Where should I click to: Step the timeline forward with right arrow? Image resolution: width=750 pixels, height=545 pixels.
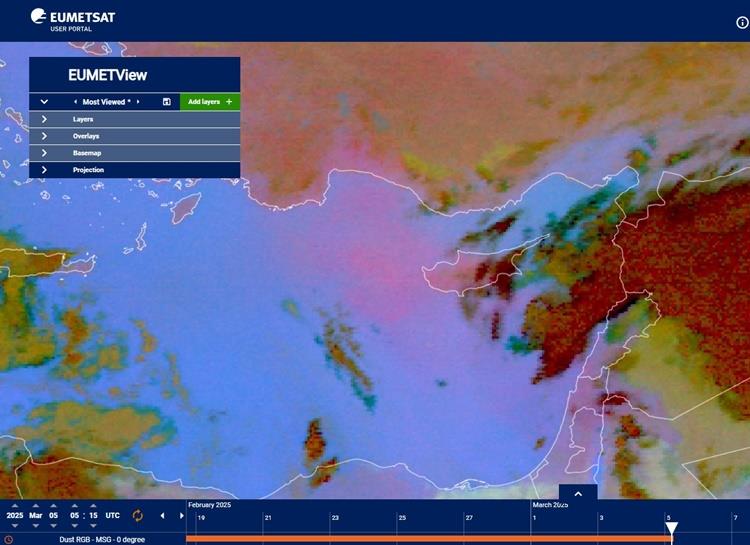click(181, 516)
